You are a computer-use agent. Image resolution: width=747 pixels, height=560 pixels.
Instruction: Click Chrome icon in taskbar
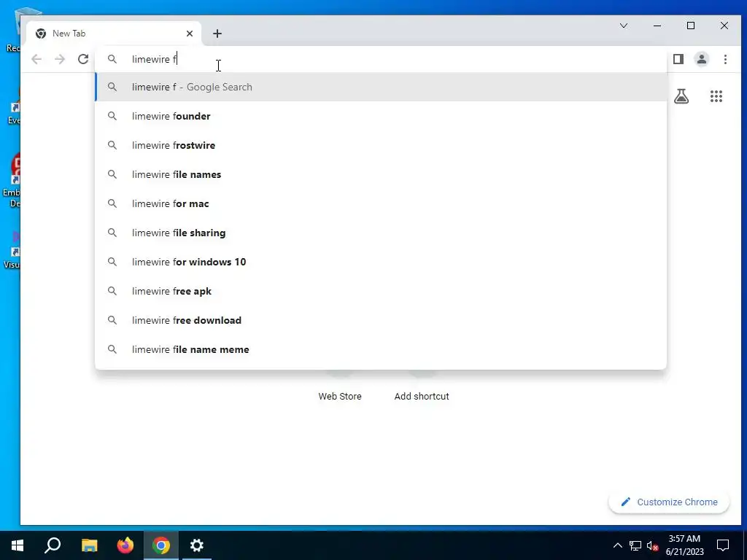coord(161,545)
